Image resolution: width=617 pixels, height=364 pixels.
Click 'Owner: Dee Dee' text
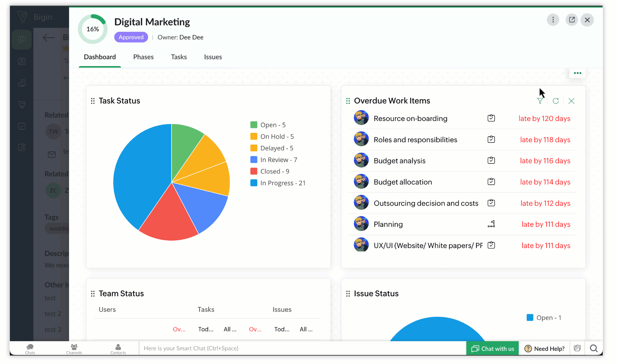click(180, 37)
